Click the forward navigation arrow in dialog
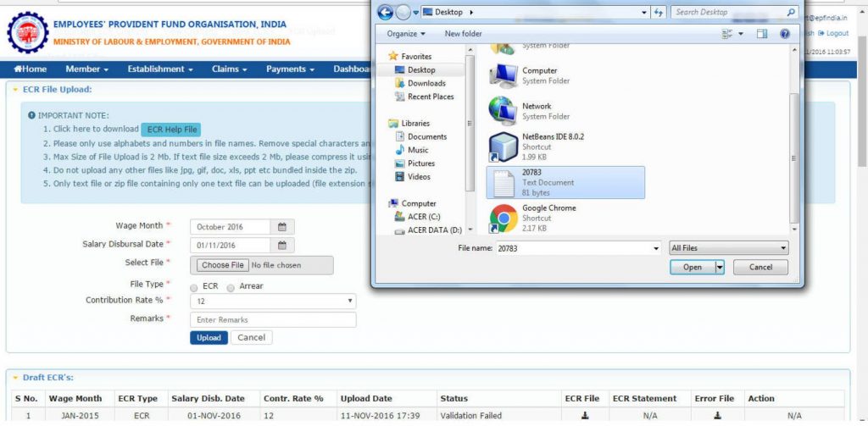The image size is (868, 426). pyautogui.click(x=403, y=12)
